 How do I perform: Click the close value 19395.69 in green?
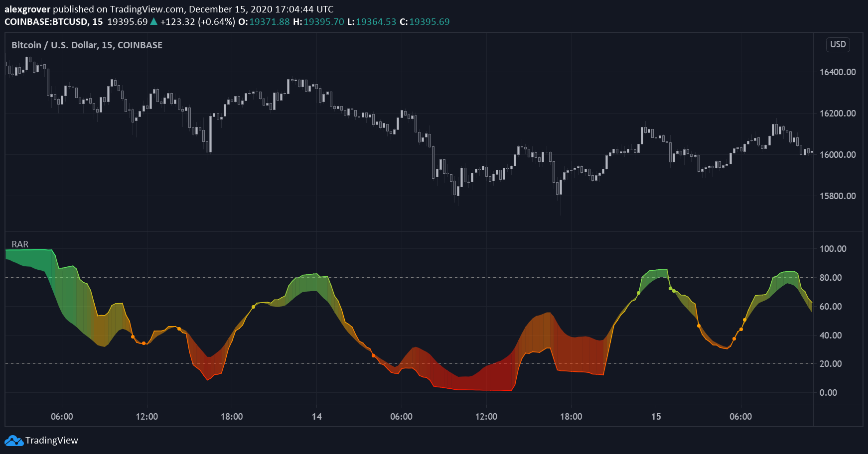click(429, 22)
